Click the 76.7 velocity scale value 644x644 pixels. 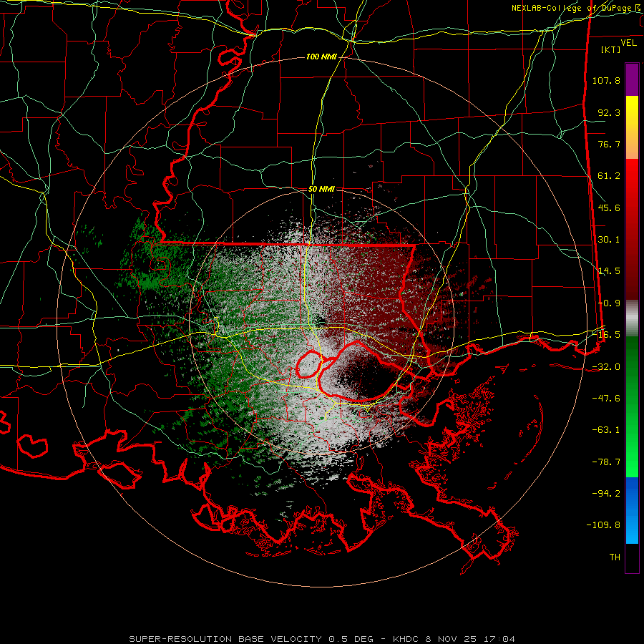point(609,144)
